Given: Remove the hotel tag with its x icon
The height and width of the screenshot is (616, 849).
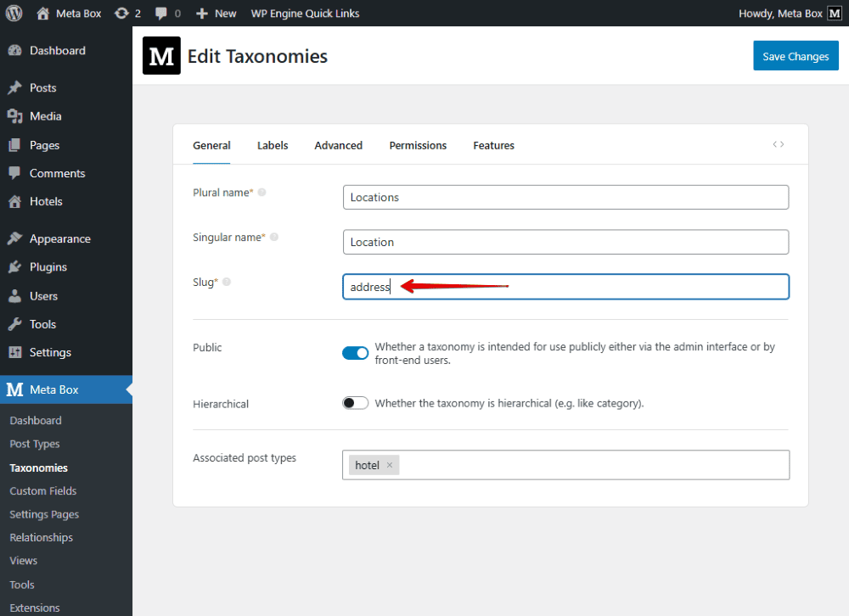Looking at the screenshot, I should point(390,465).
